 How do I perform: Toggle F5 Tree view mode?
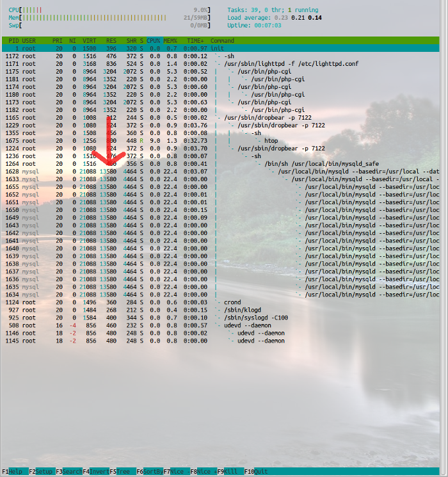[x=122, y=472]
